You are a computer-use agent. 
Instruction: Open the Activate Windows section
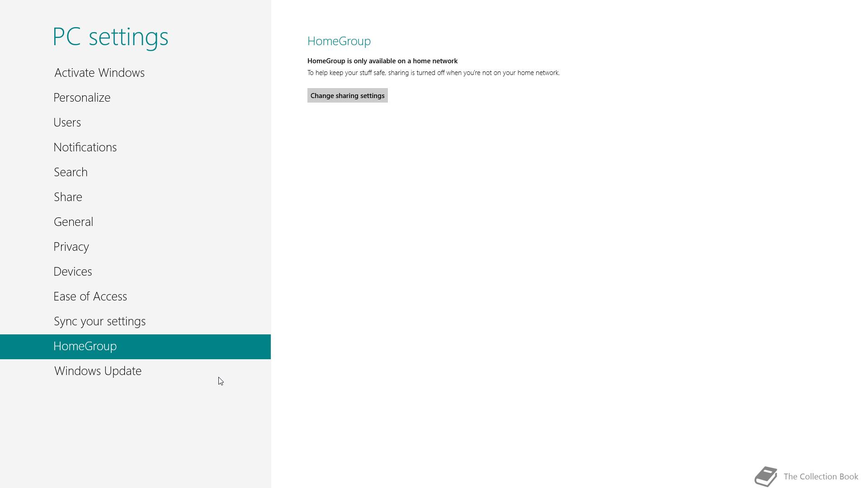pos(99,73)
